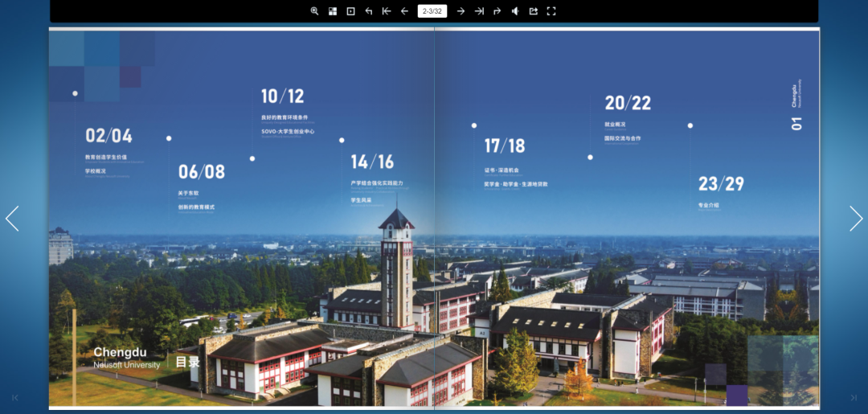Go to next page in toolbar
This screenshot has width=868, height=414.
[x=461, y=11]
